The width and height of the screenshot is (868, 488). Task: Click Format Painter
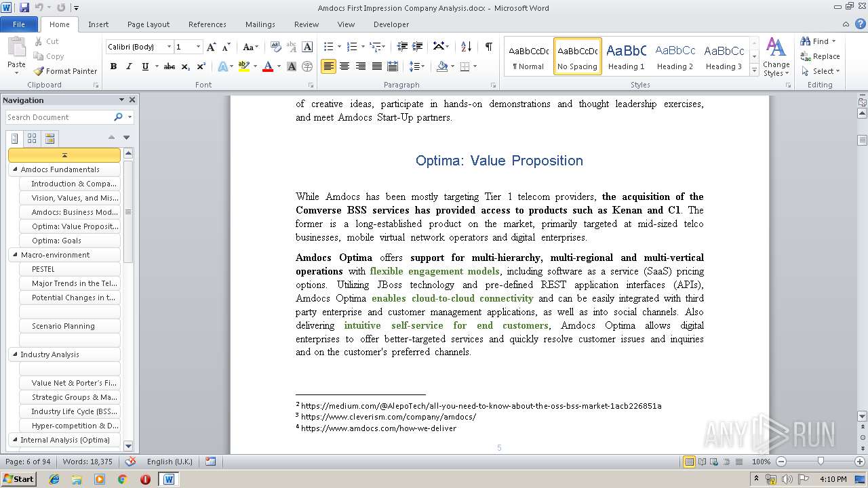point(65,71)
